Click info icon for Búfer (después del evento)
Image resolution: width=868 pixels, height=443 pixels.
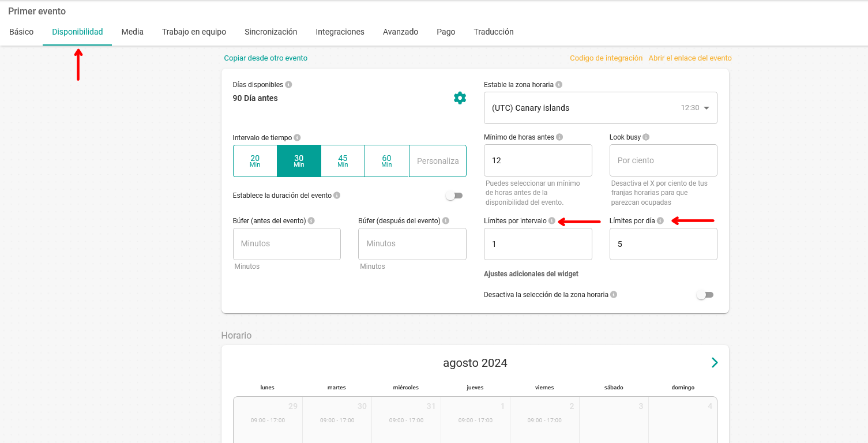[x=446, y=221]
